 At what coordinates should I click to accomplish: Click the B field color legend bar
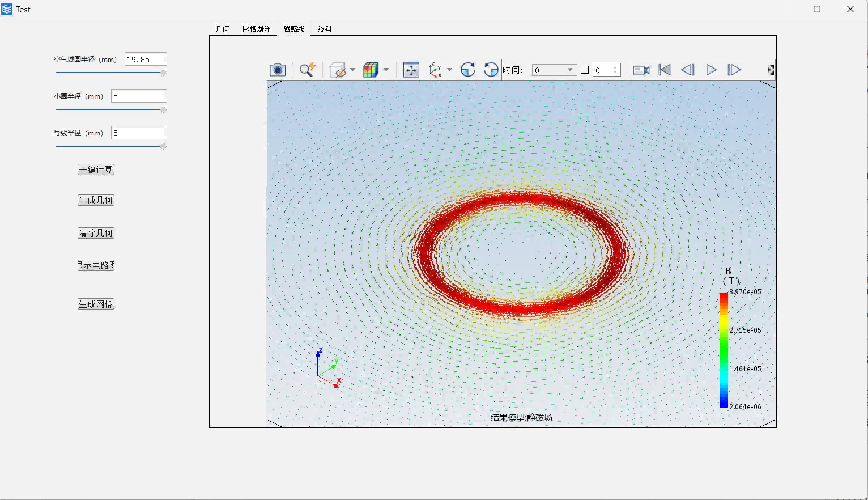point(724,350)
